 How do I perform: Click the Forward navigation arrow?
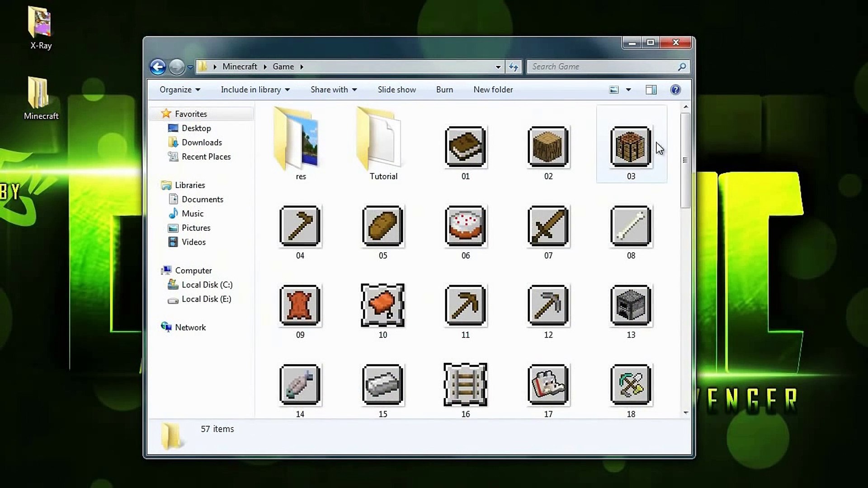(177, 67)
